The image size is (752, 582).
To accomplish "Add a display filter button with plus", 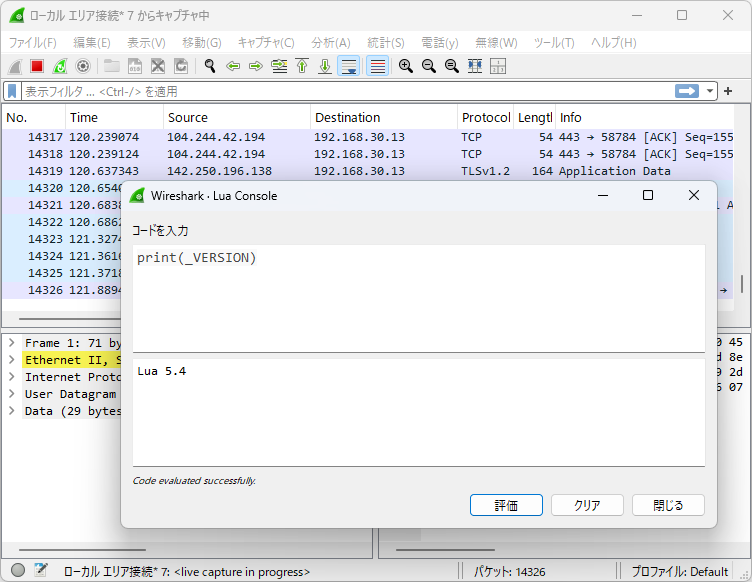I will [x=728, y=91].
